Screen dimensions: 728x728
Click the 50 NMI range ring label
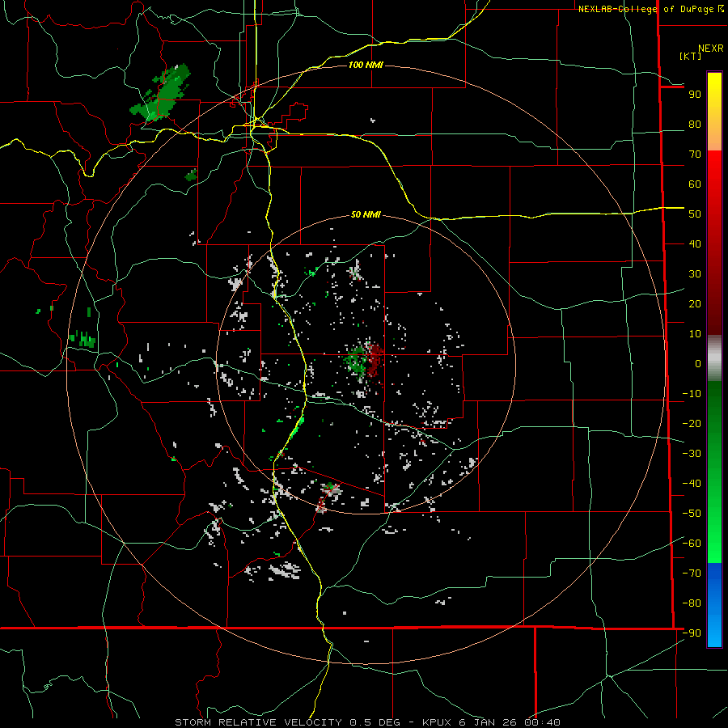tap(366, 214)
